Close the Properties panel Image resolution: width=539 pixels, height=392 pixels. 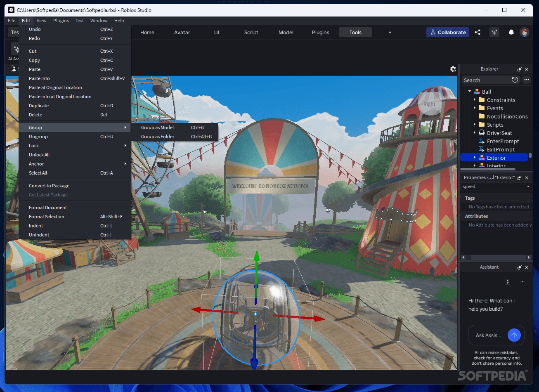[527, 178]
